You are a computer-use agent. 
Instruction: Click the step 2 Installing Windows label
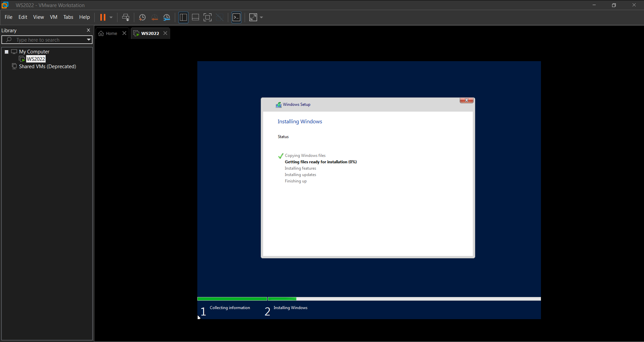click(290, 308)
